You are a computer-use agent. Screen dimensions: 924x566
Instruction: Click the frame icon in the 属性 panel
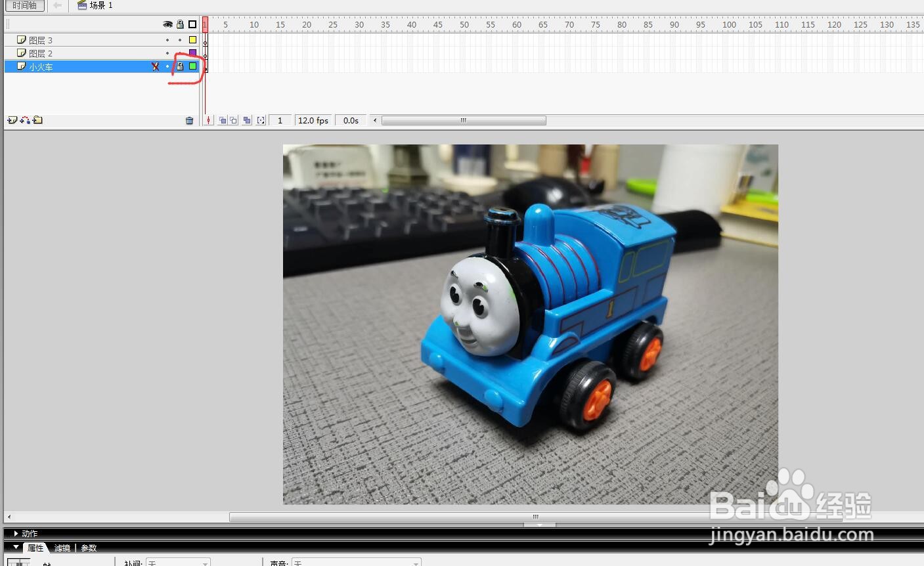click(18, 562)
